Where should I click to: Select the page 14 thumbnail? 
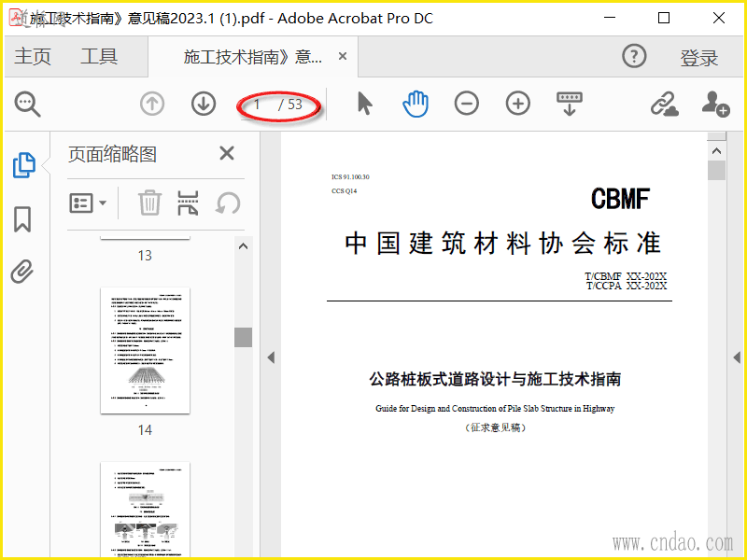[x=145, y=351]
